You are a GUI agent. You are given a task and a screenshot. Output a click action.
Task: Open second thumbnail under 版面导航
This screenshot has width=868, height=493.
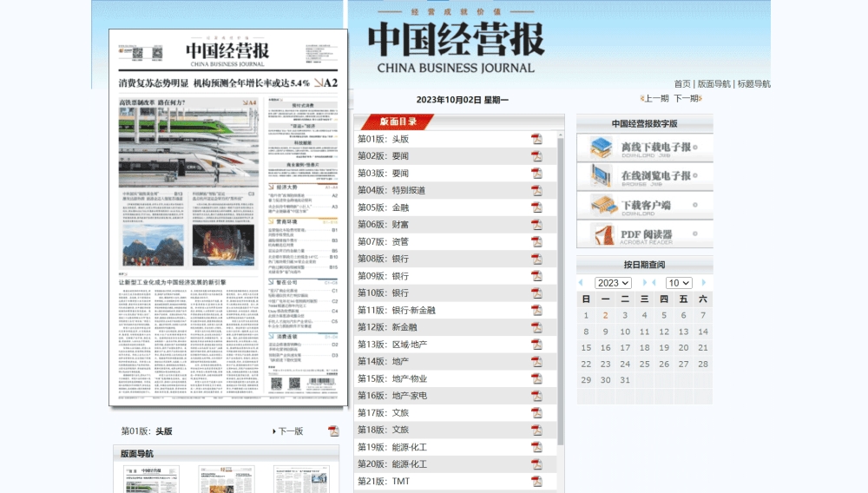(x=227, y=479)
